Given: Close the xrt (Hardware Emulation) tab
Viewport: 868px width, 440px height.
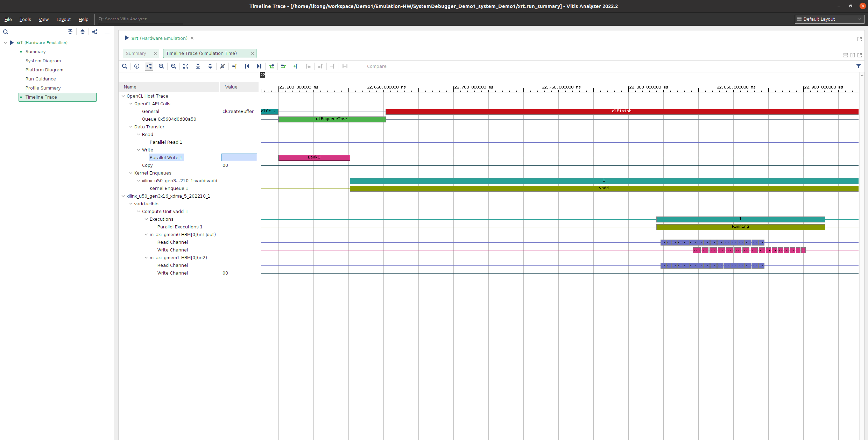Looking at the screenshot, I should click(192, 38).
